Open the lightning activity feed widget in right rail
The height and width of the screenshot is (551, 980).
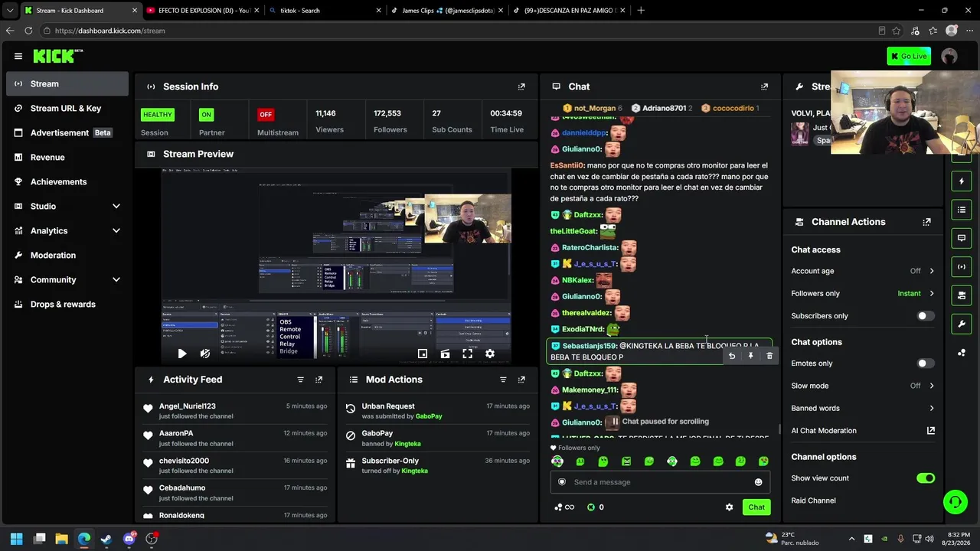coord(962,181)
